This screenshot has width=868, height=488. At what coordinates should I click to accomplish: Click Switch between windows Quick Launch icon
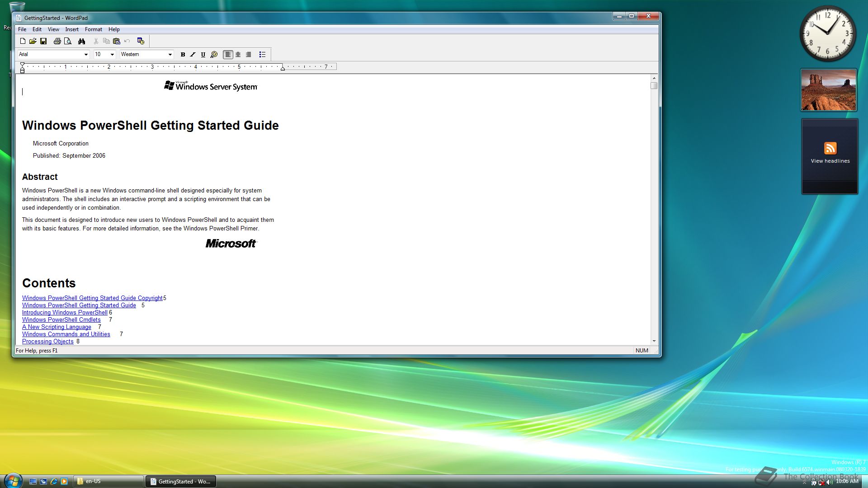point(43,482)
